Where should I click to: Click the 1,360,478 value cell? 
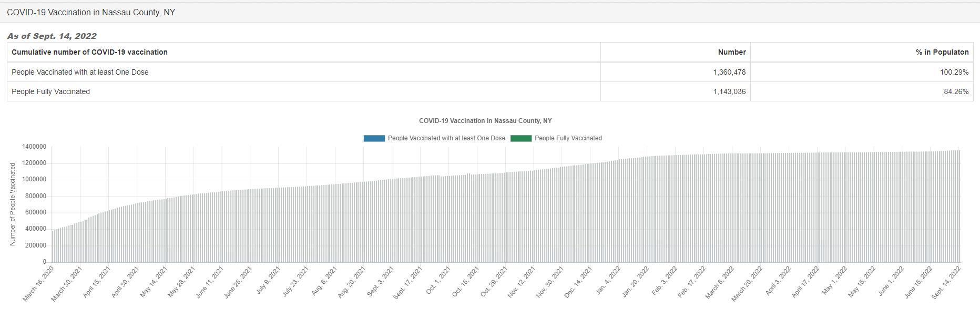(x=729, y=72)
